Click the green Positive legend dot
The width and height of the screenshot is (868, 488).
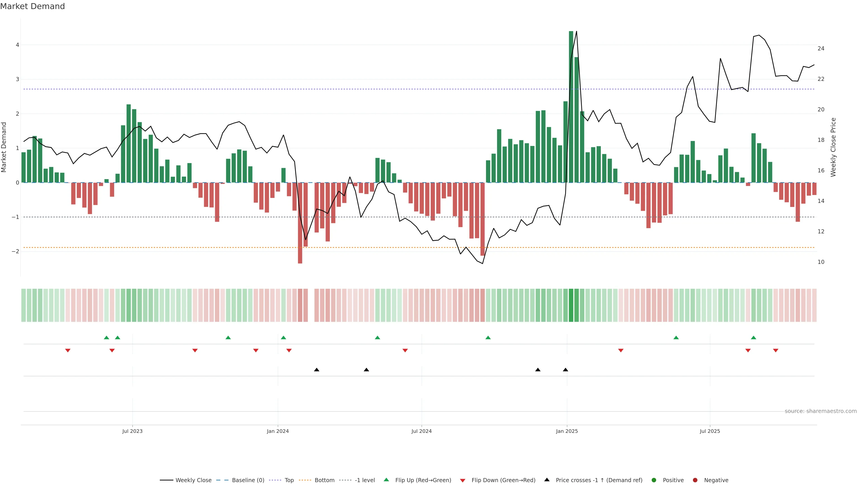coord(654,480)
